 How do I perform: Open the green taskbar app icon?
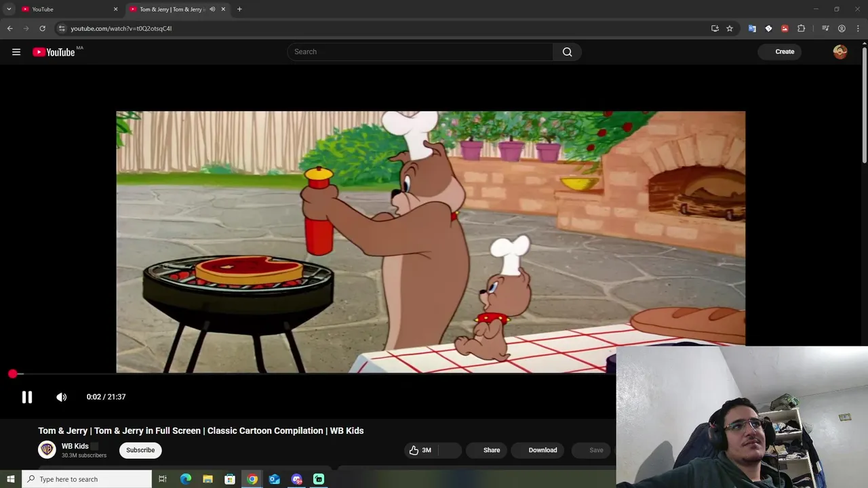(x=319, y=479)
